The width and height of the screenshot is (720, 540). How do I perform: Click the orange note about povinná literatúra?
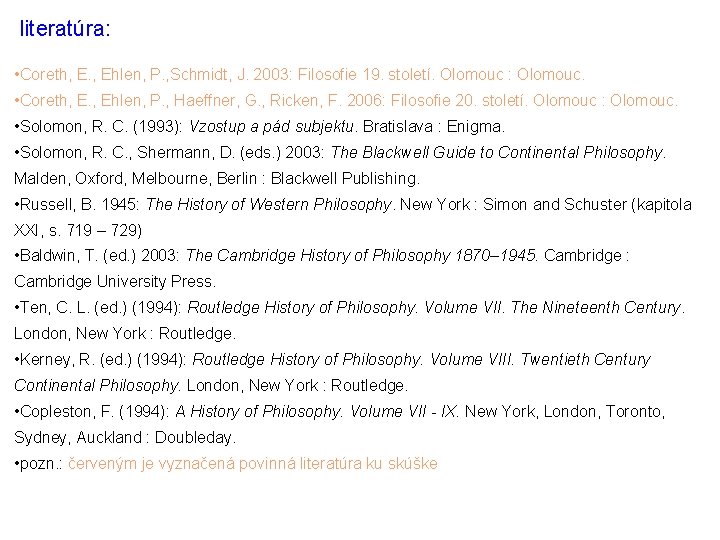tap(253, 464)
